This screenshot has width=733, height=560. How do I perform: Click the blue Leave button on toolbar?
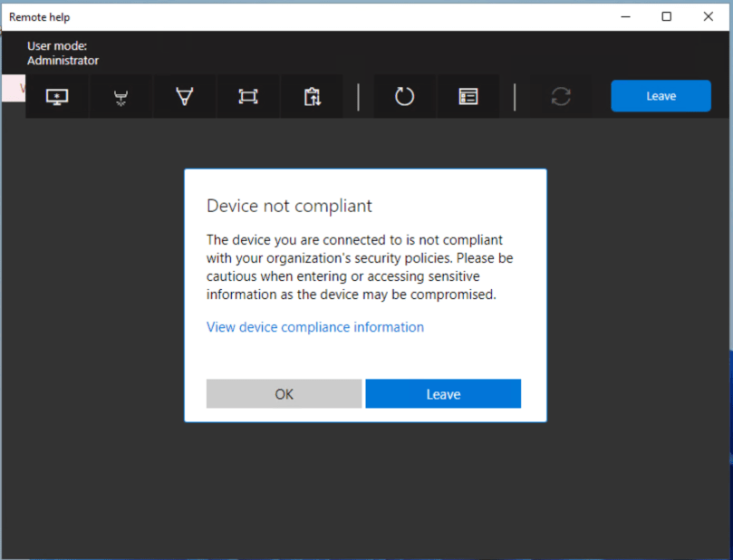pos(661,95)
